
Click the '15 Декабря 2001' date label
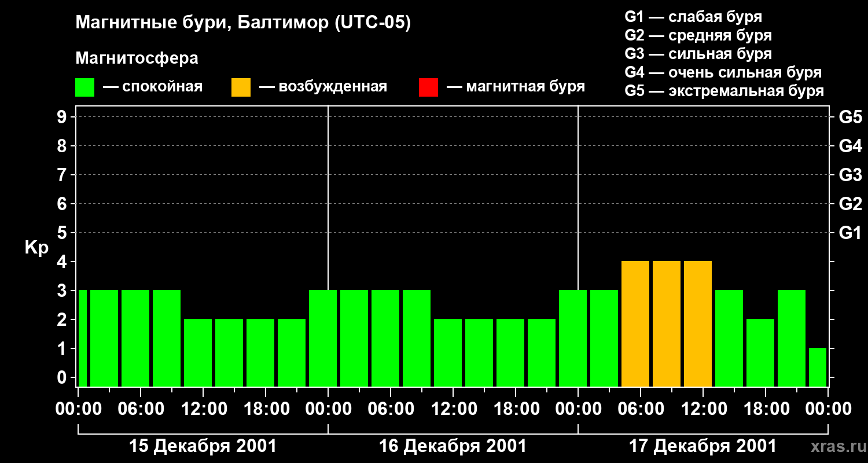(x=203, y=446)
